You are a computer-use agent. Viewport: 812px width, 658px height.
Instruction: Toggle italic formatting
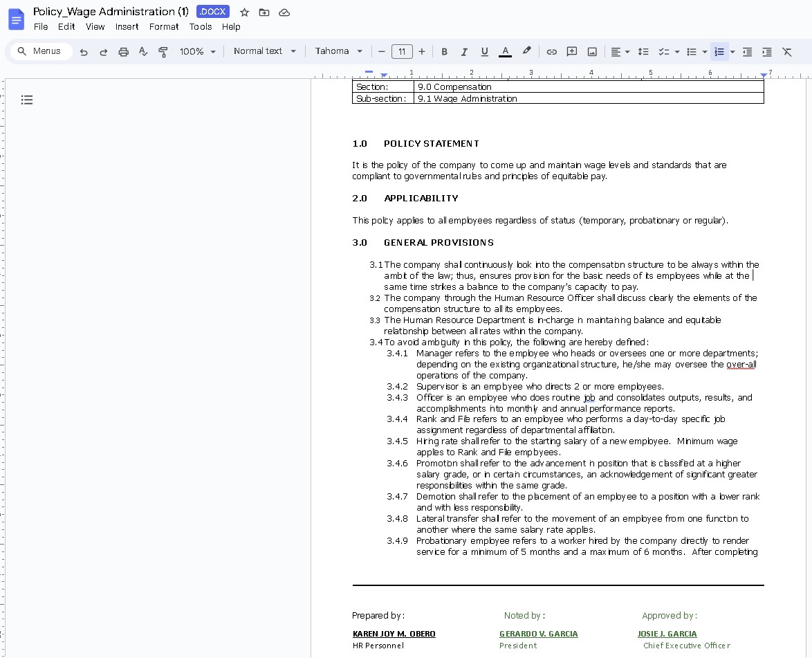[464, 52]
